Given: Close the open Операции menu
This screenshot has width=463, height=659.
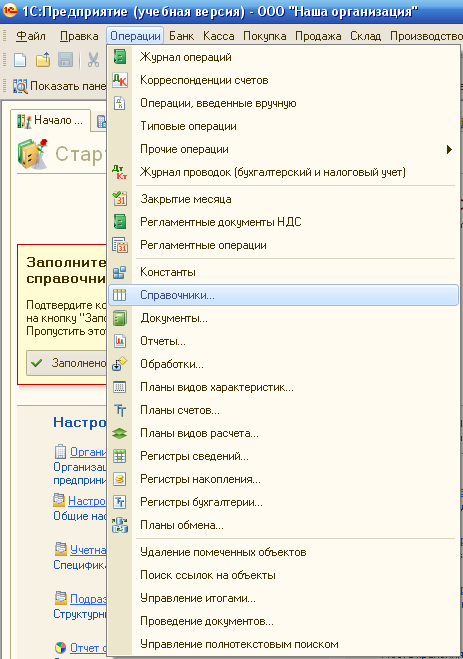Looking at the screenshot, I should (135, 36).
